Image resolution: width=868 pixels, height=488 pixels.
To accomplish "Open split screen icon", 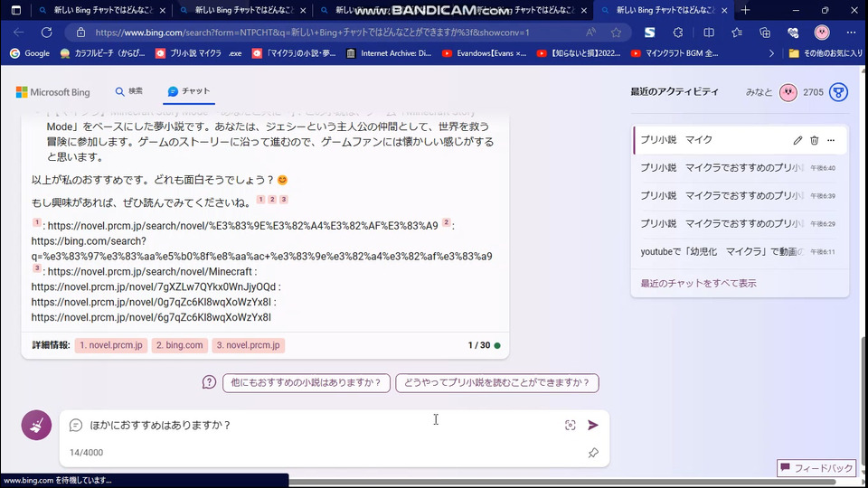I will click(x=709, y=33).
